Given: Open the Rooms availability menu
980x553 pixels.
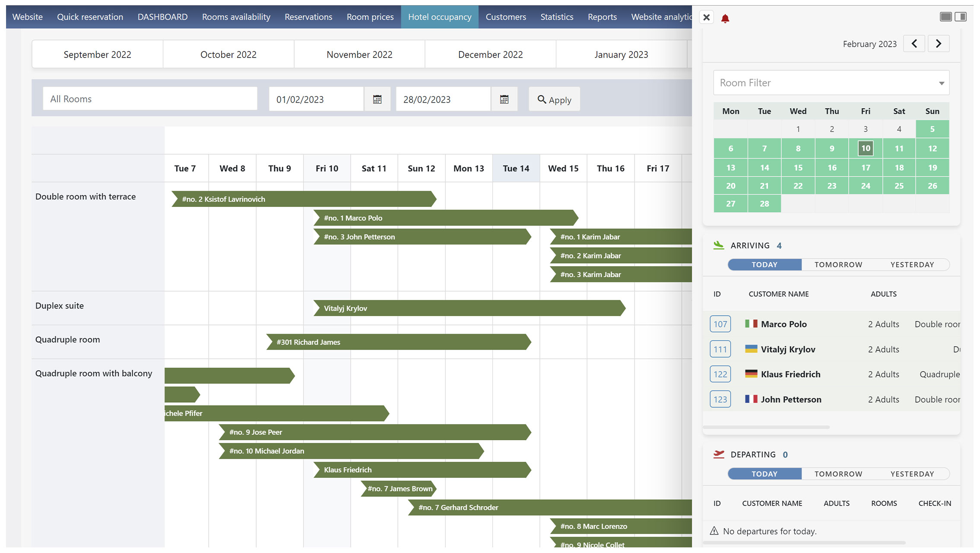Looking at the screenshot, I should click(236, 17).
